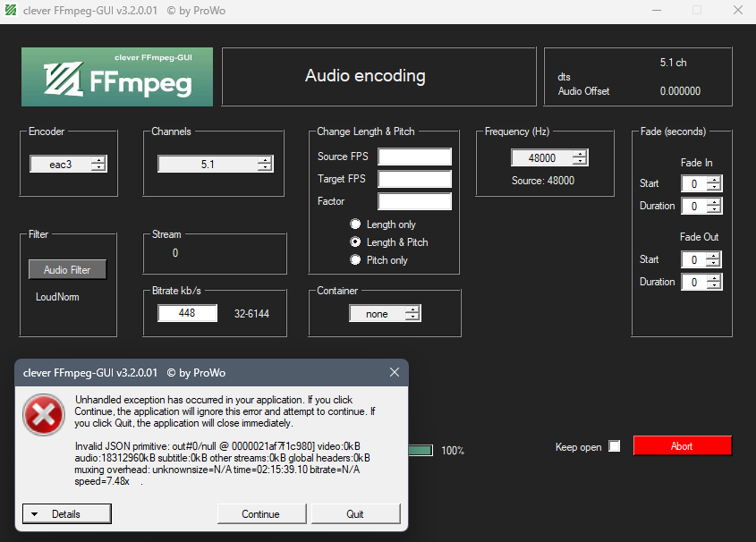Click the Fade In Duration spinner arrows
The width and height of the screenshot is (756, 542).
714,207
